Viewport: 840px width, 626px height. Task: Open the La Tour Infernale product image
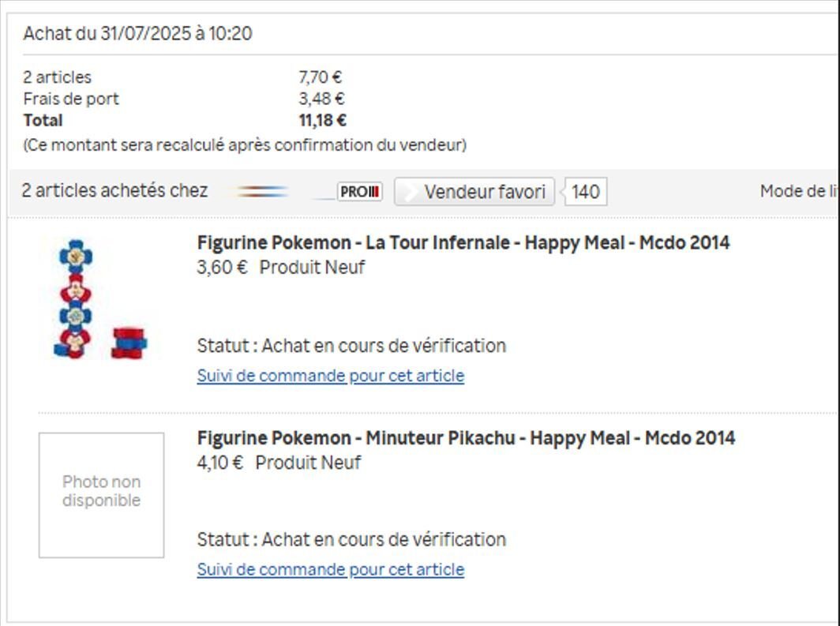100,300
